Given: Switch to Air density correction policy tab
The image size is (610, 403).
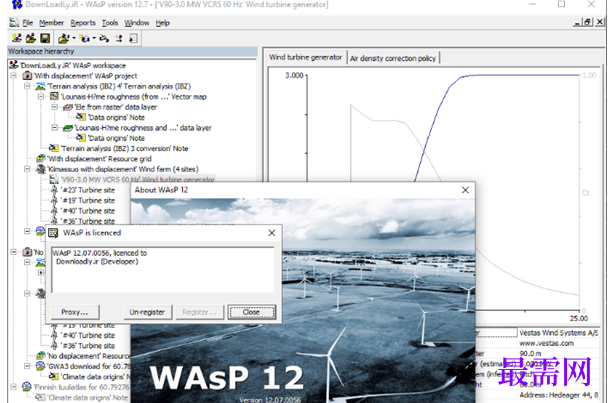Looking at the screenshot, I should (x=393, y=58).
